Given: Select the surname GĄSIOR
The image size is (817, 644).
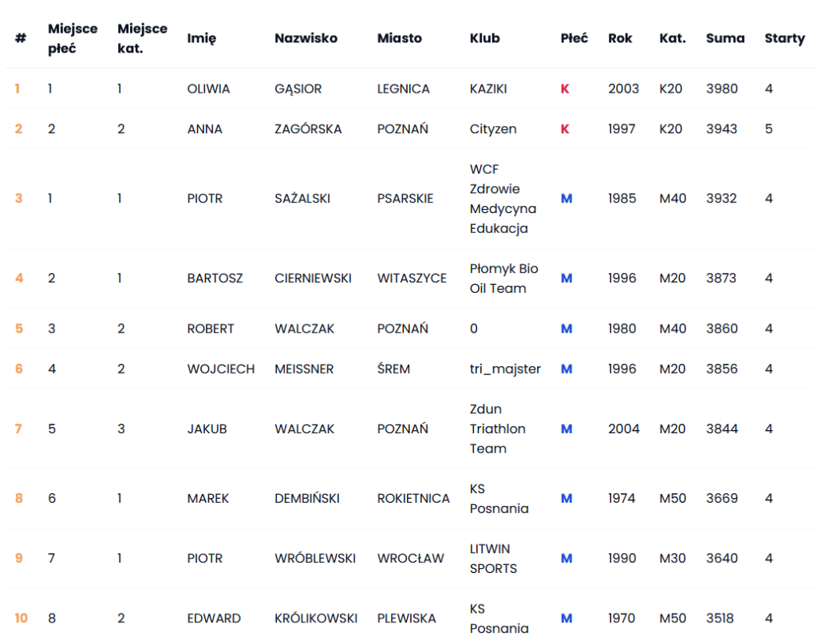Looking at the screenshot, I should pyautogui.click(x=298, y=89).
